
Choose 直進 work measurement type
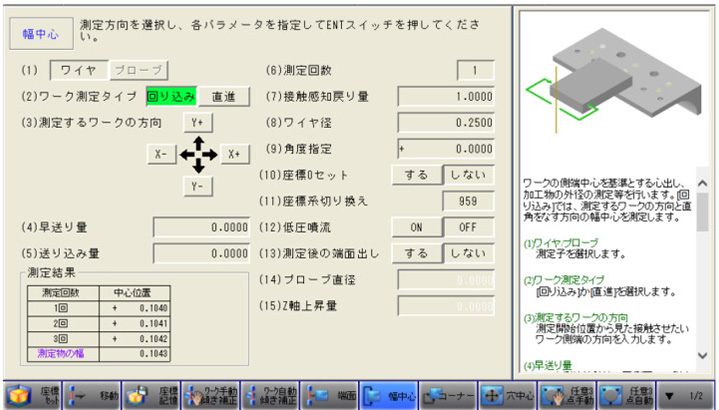tap(224, 96)
